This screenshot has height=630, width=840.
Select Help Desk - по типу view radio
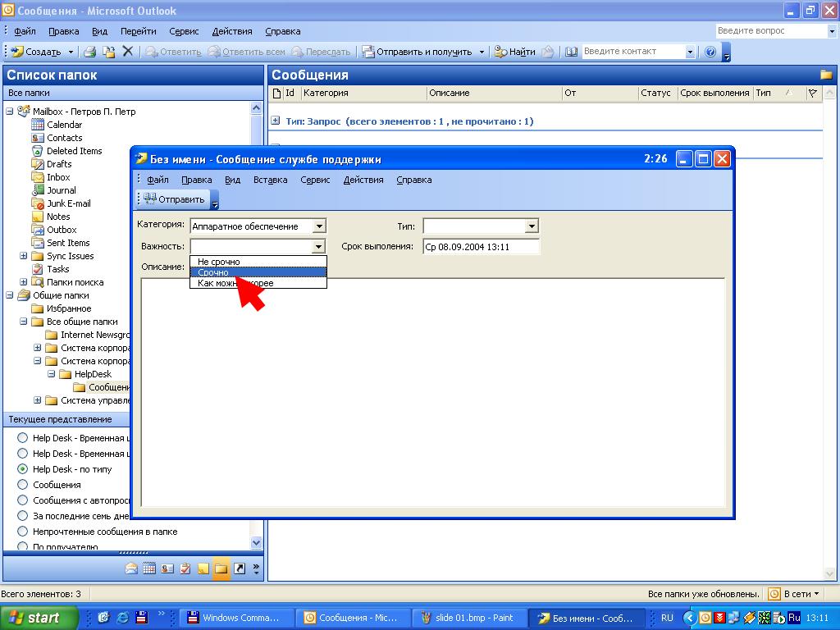pos(22,468)
